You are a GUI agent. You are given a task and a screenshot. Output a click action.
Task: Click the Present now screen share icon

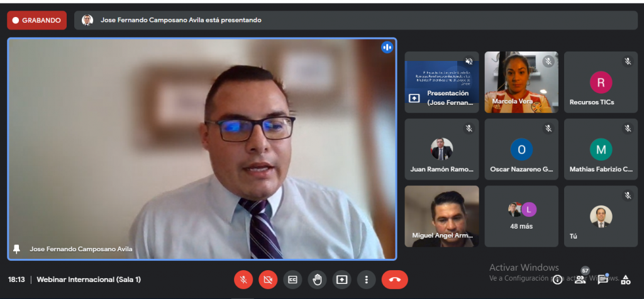[x=341, y=280]
